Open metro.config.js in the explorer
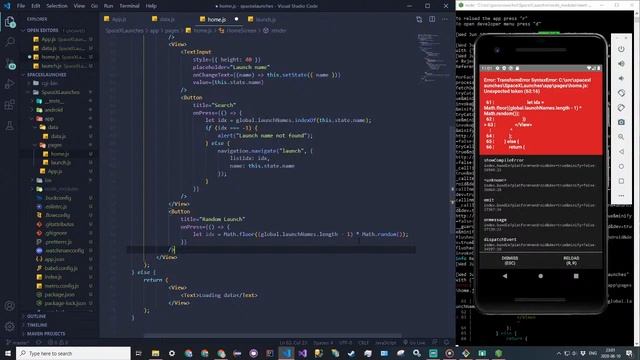This screenshot has width=640, height=360. pyautogui.click(x=62, y=286)
